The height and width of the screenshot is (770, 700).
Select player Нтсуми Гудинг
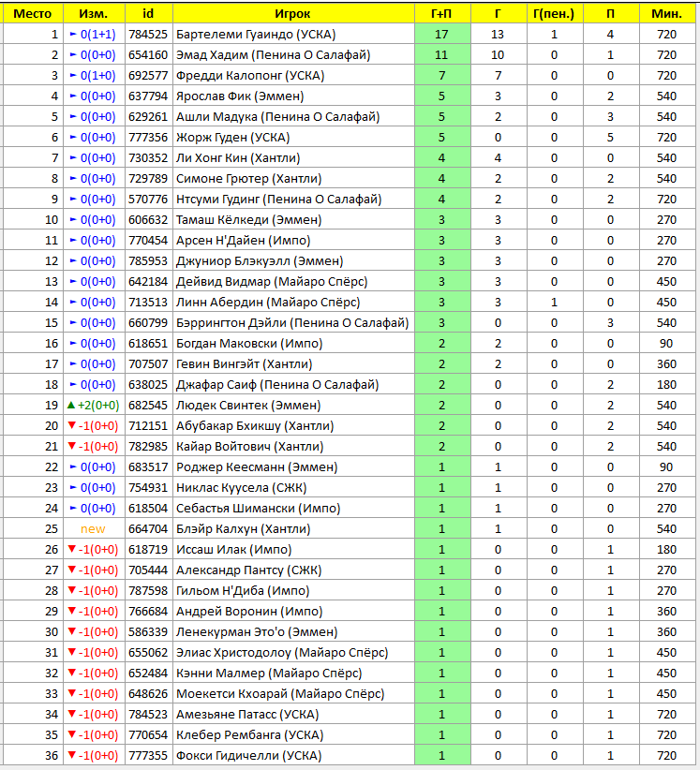(279, 200)
